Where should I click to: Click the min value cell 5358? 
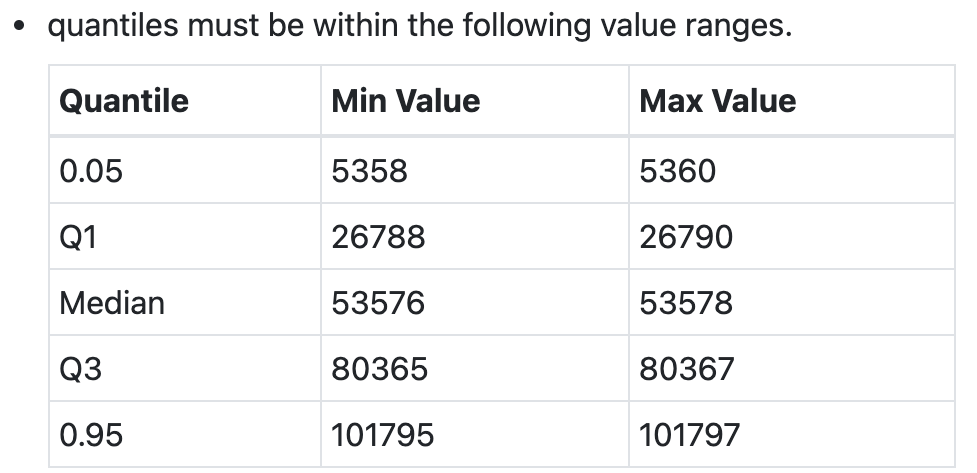369,170
